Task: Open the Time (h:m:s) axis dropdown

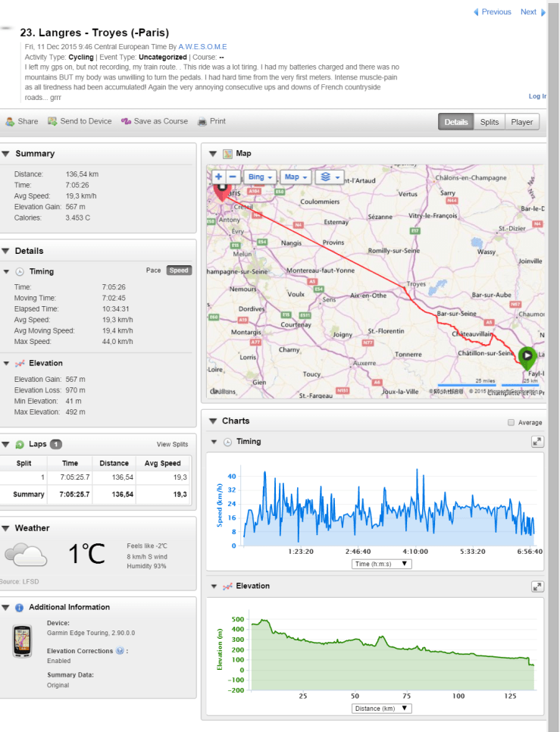Action: pyautogui.click(x=381, y=564)
